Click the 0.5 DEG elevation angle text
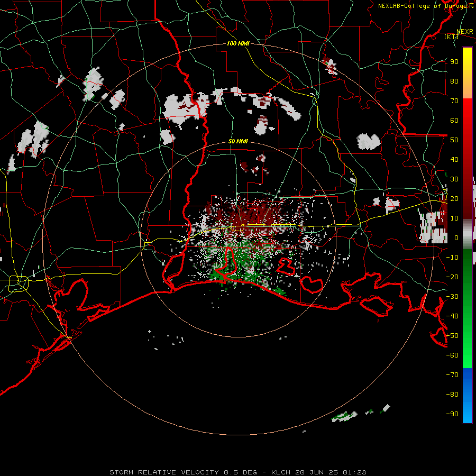 click(x=240, y=472)
